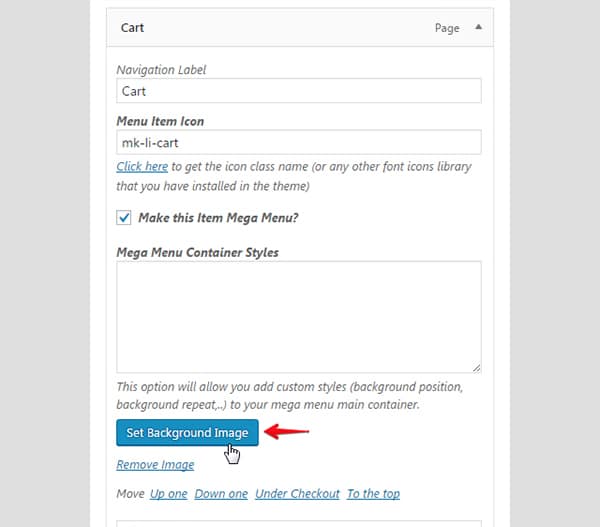Image resolution: width=600 pixels, height=527 pixels.
Task: Uncheck Make this Item Mega Menu checkbox
Action: 124,217
